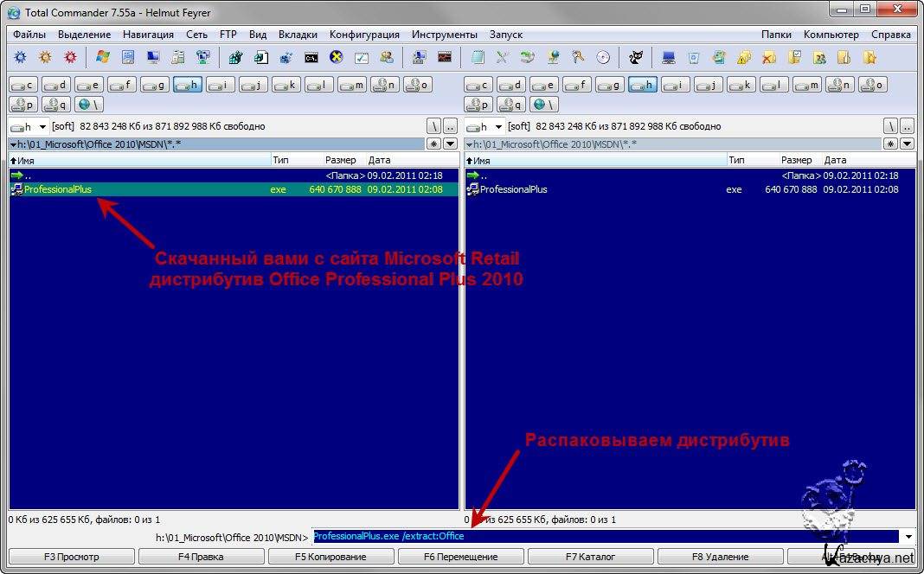Screen dimensions: 924x574
Task: Open the command prompt toolbar icon
Action: [x=311, y=58]
